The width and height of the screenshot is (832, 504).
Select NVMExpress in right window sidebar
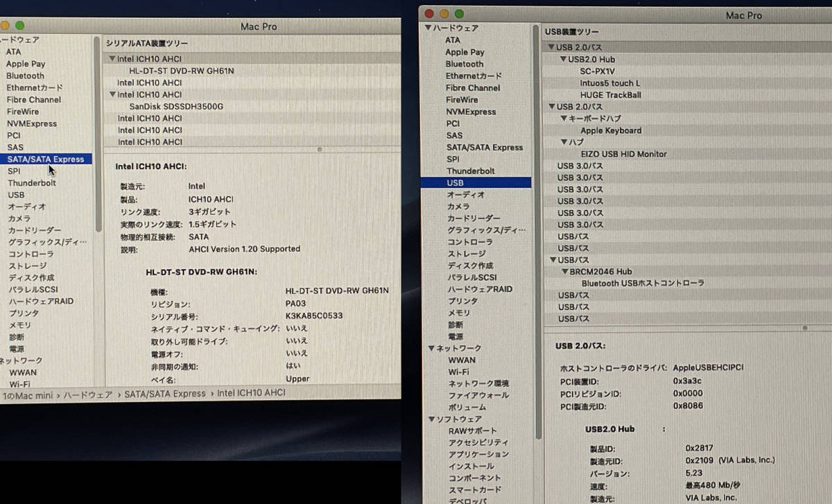[471, 112]
